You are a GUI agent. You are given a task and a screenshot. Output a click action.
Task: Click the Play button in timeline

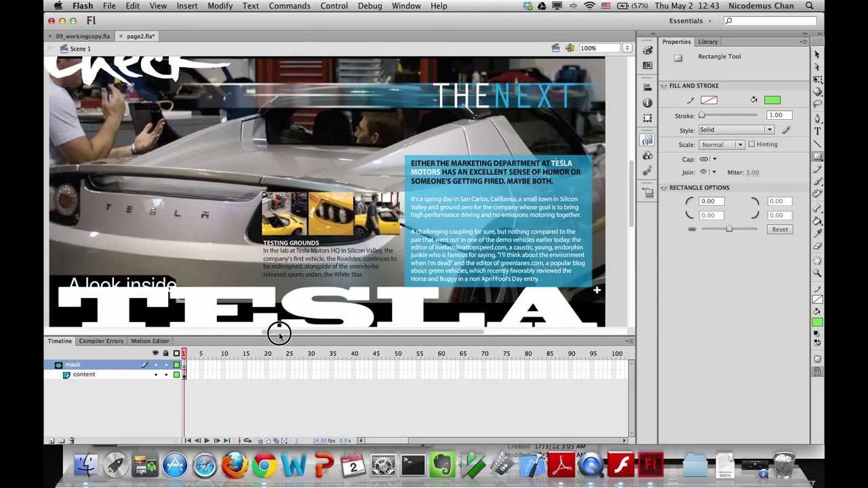[x=207, y=441]
